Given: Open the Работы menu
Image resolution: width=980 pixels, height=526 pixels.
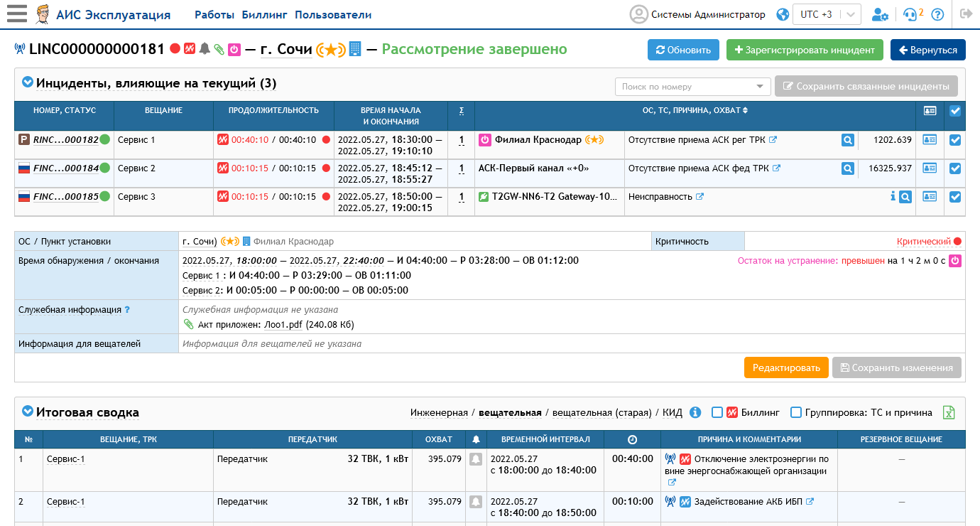Looking at the screenshot, I should coord(214,15).
